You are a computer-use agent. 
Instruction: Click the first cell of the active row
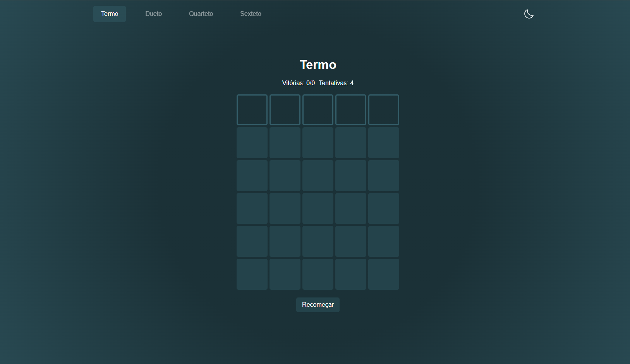click(x=252, y=109)
